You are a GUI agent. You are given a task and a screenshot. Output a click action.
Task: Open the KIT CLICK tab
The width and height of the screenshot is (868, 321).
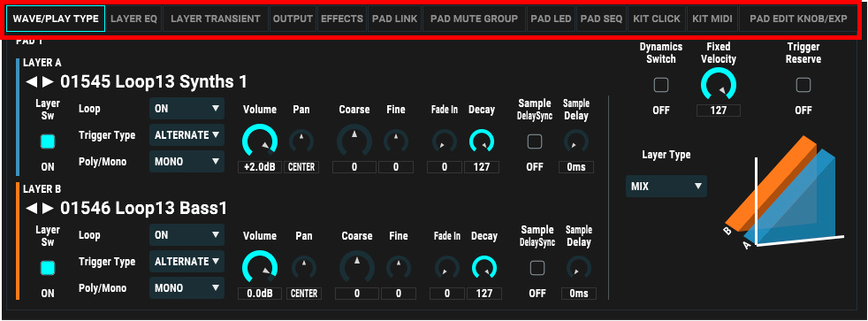[657, 19]
